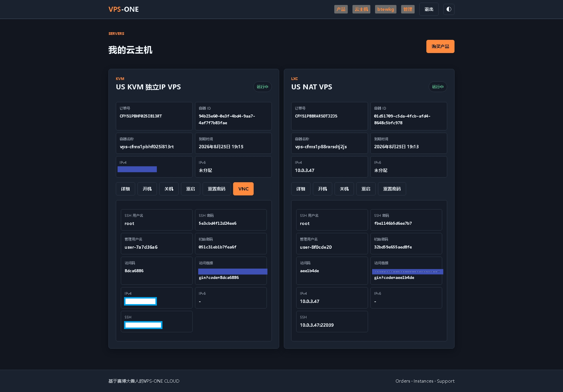The width and height of the screenshot is (563, 392).
Task: Open the btewkg account menu
Action: point(386,9)
